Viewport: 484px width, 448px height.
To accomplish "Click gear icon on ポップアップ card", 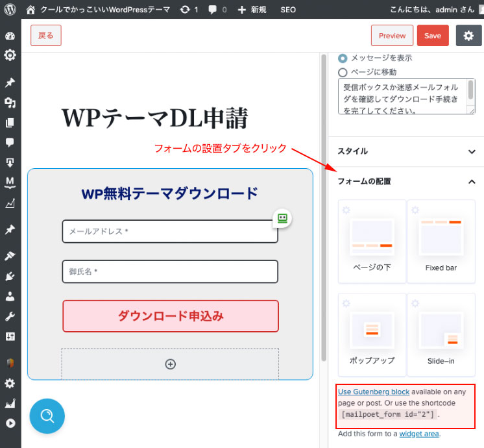I will coord(346,303).
